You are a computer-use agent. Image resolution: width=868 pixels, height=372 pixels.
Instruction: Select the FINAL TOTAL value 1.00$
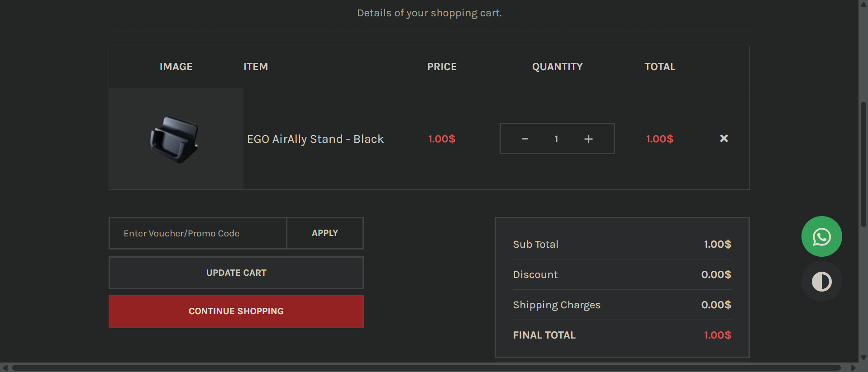tap(717, 335)
